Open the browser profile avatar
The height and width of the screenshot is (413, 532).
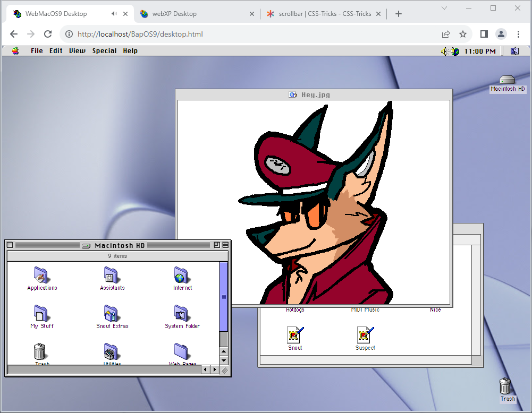click(501, 34)
